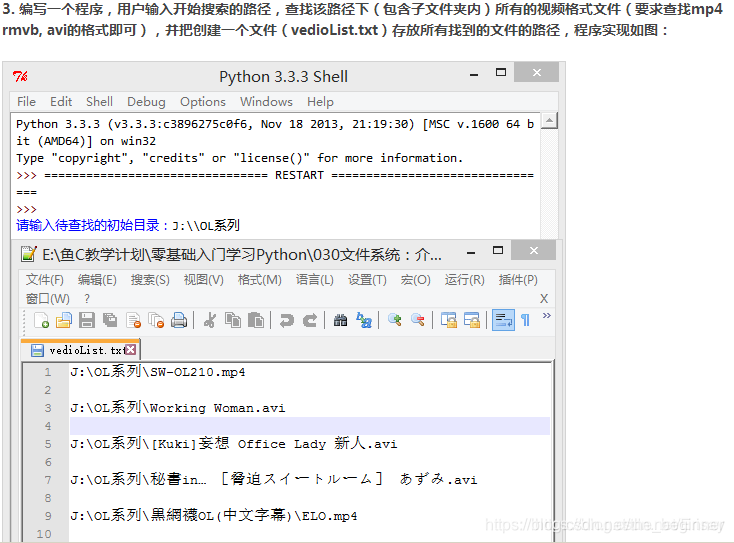Toggle the Word wrap toolbar button
The height and width of the screenshot is (543, 734).
503,321
